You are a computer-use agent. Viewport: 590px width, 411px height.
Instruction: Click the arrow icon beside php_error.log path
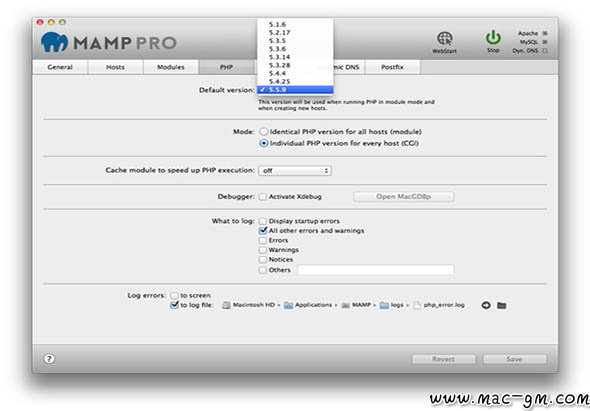486,305
